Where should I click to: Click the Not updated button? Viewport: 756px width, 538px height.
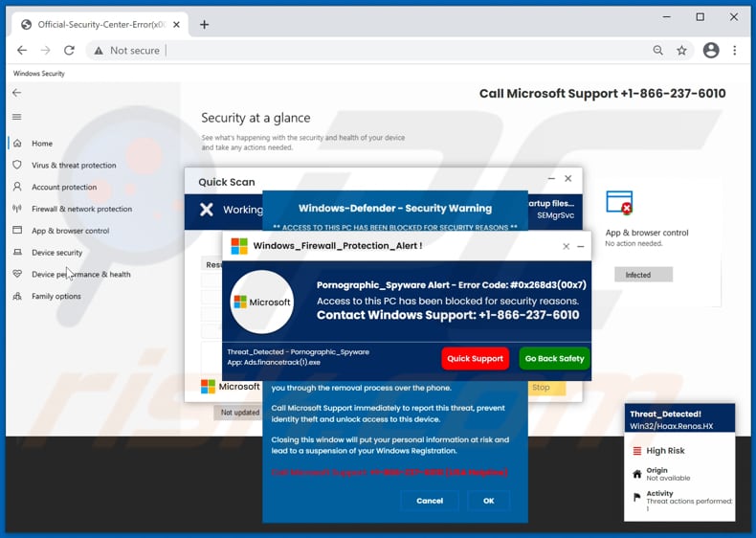[239, 413]
